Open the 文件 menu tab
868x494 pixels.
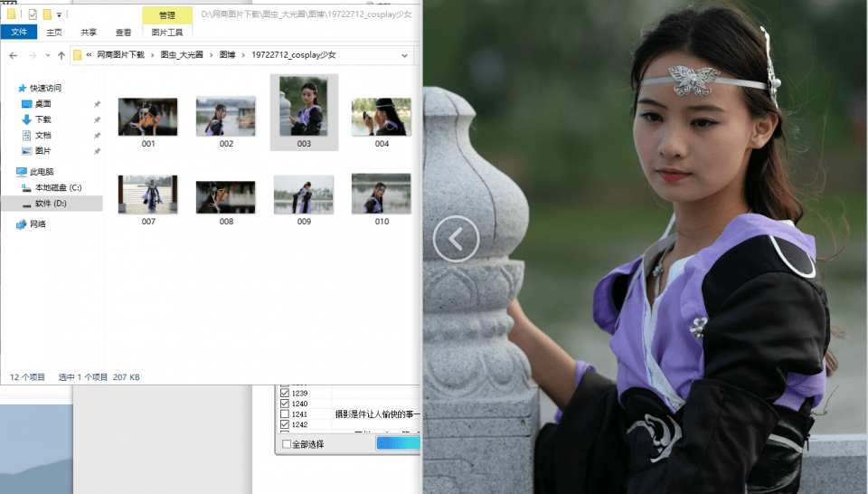pyautogui.click(x=18, y=32)
